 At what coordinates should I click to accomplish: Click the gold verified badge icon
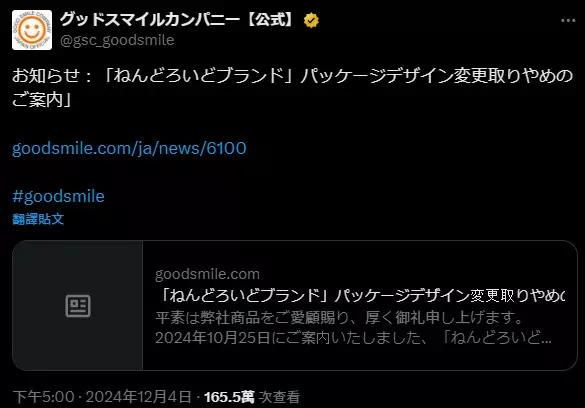click(311, 20)
